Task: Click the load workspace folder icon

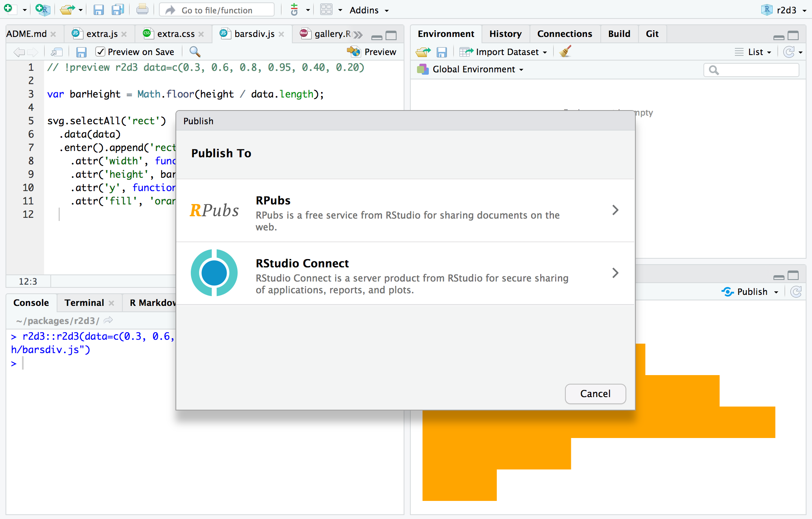Action: (x=423, y=52)
